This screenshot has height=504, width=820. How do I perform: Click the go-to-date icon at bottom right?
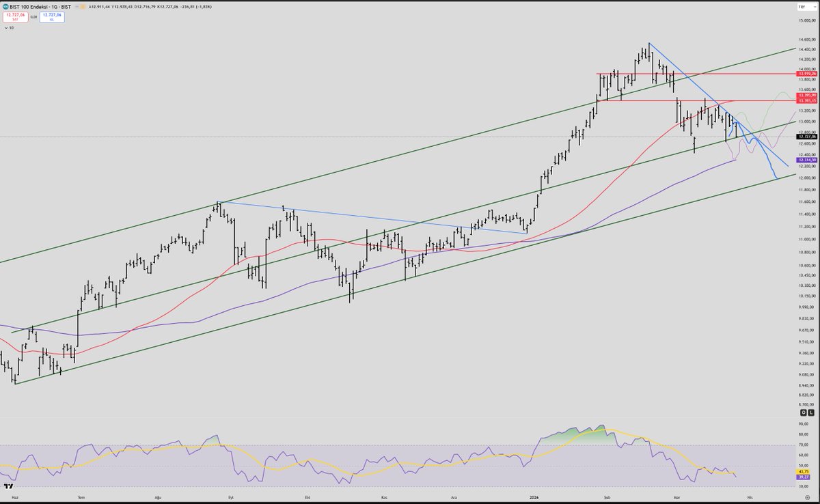pyautogui.click(x=807, y=497)
